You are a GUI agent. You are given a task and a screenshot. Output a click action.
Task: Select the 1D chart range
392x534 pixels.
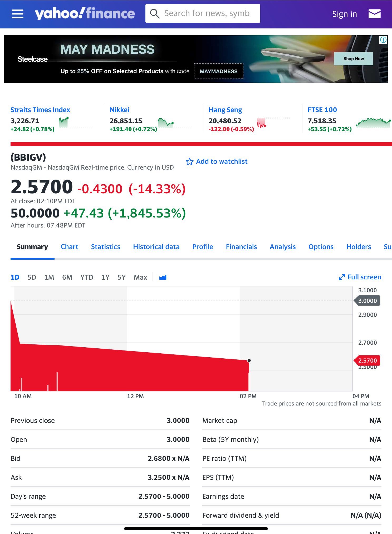coord(15,277)
